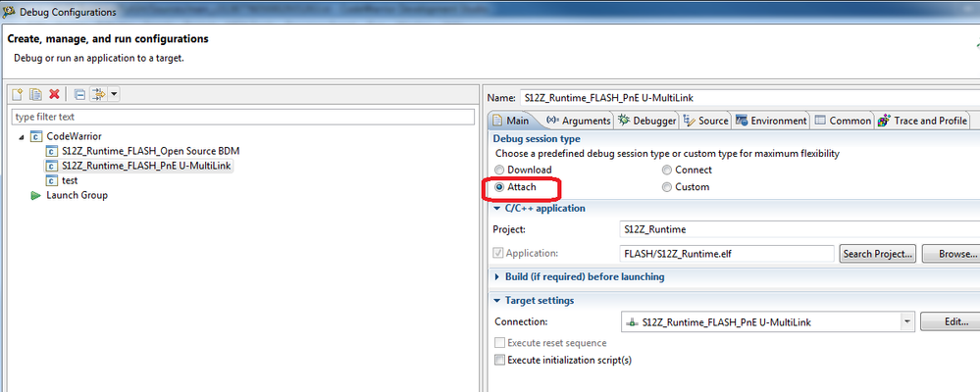Click the New launch configuration icon
This screenshot has width=980, height=392.
18,94
